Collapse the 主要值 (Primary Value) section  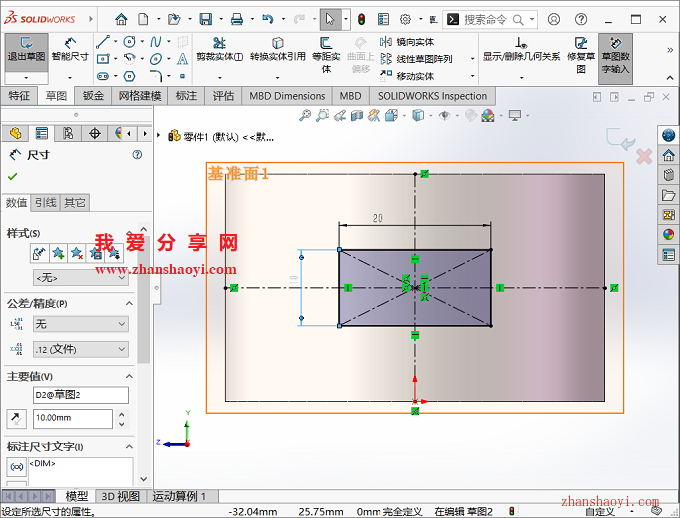(128, 376)
